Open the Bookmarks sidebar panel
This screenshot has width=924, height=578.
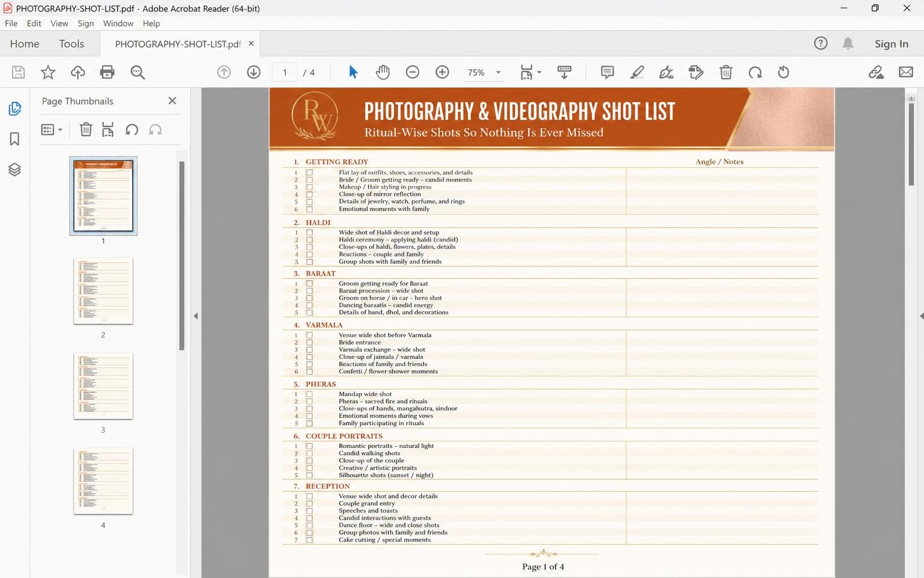[15, 139]
